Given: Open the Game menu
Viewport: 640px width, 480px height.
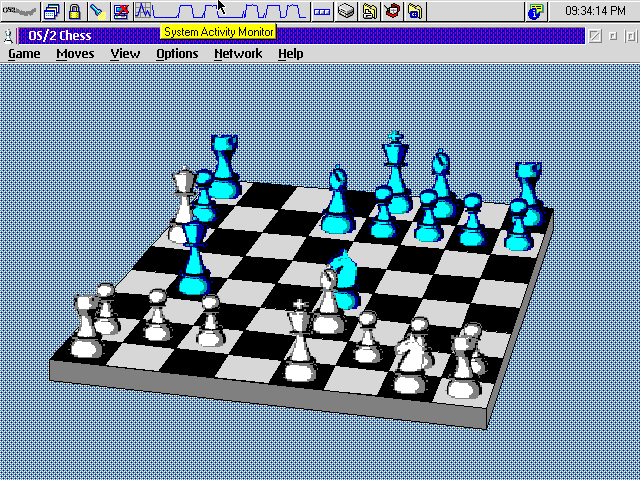Looking at the screenshot, I should pyautogui.click(x=24, y=54).
